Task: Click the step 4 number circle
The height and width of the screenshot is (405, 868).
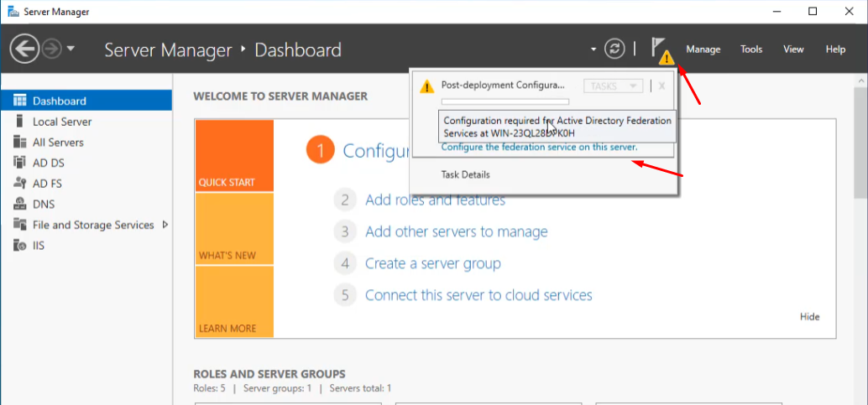Action: click(345, 263)
